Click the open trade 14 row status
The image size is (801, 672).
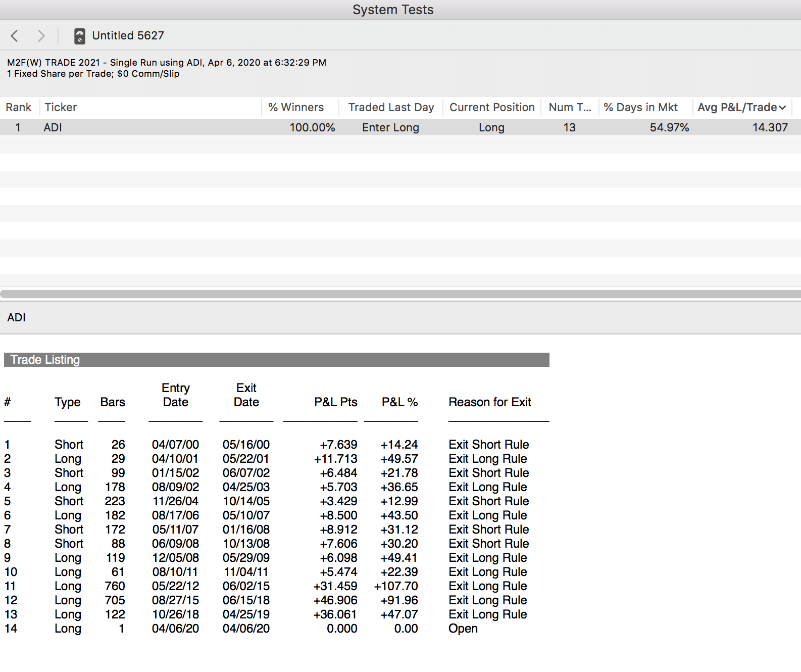463,629
